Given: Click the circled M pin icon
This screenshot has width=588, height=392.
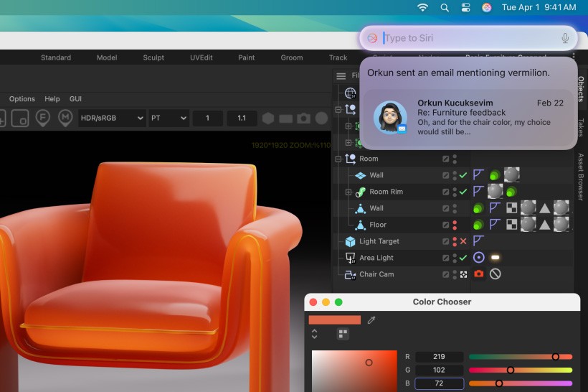Looking at the screenshot, I should coord(65,118).
